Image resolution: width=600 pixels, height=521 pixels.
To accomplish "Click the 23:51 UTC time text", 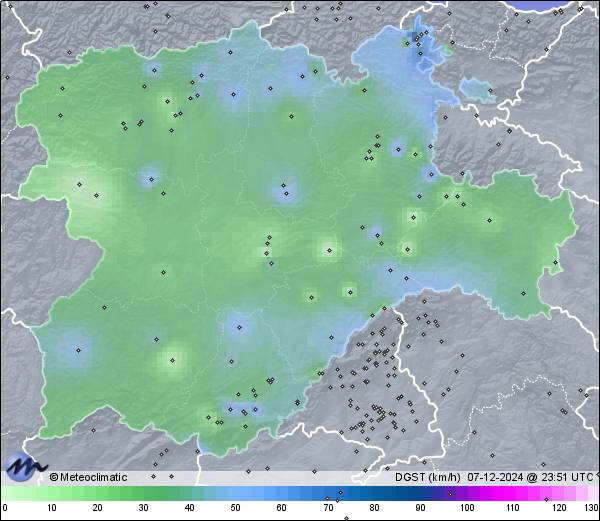I will pos(567,477).
